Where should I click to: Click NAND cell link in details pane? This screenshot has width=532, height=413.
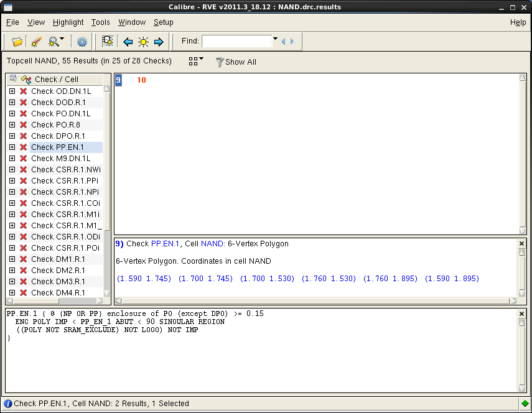point(212,244)
